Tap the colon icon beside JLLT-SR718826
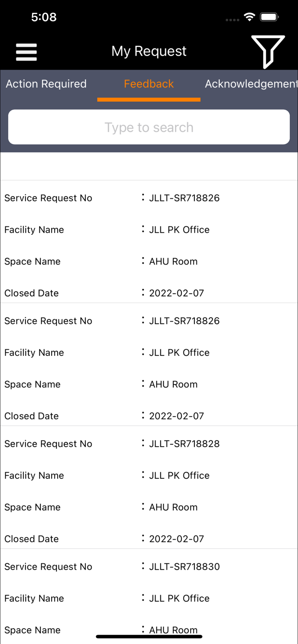Image resolution: width=298 pixels, height=644 pixels. (143, 198)
